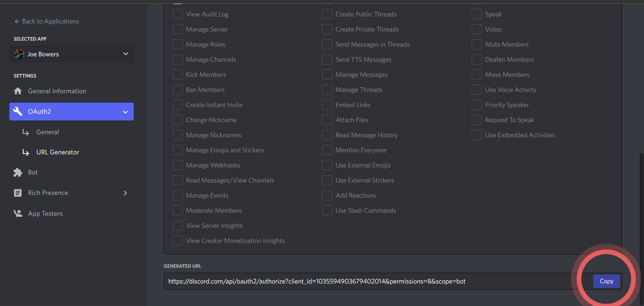Click the arrow icon beside General submenu

point(26,132)
